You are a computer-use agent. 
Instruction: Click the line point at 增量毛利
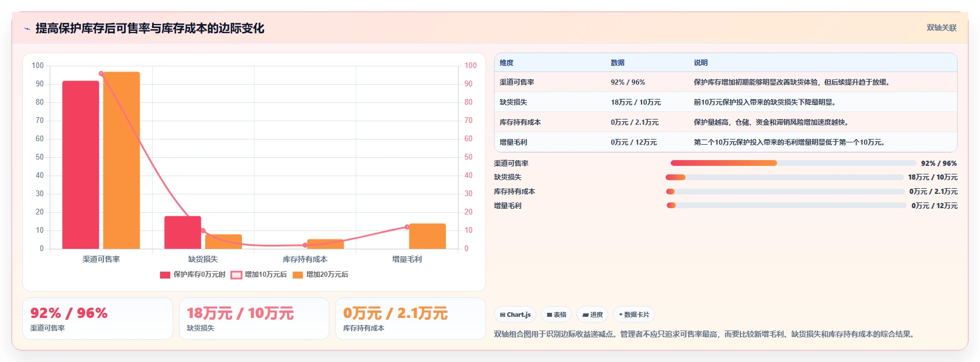[x=407, y=227]
